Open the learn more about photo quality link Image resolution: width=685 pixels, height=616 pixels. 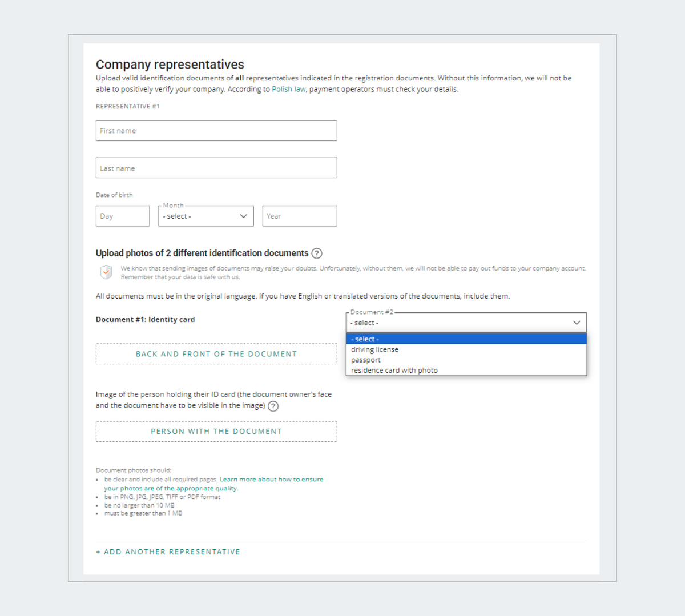pos(271,480)
